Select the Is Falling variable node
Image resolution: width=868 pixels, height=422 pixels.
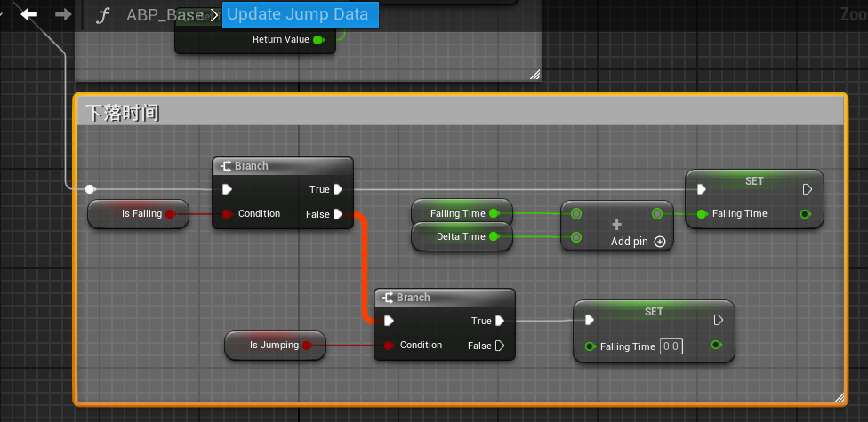[139, 214]
